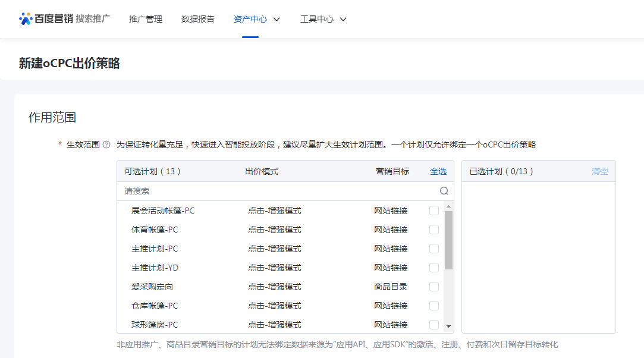644x358 pixels.
Task: Click 清空 to clear selected plans
Action: (x=599, y=171)
